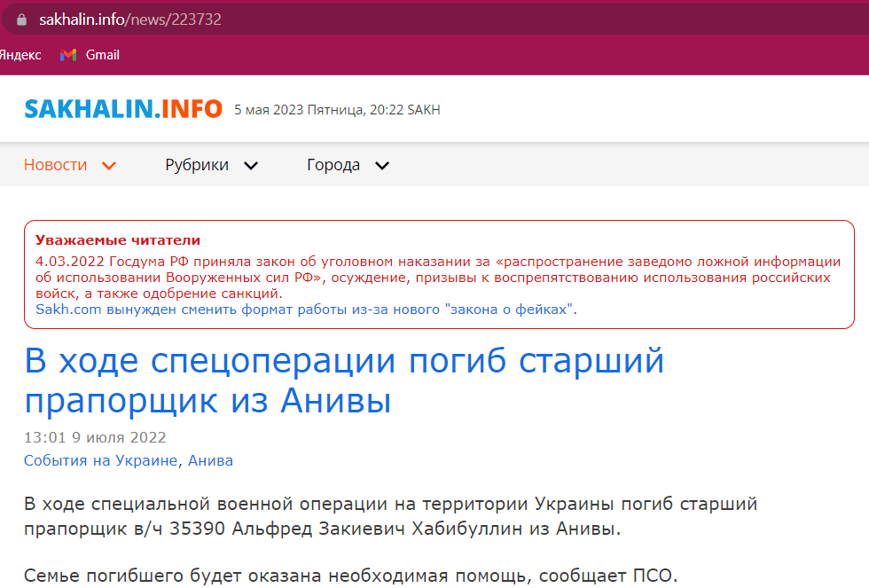This screenshot has width=869, height=588.
Task: Open the 'События на Украине' category link
Action: [x=100, y=460]
